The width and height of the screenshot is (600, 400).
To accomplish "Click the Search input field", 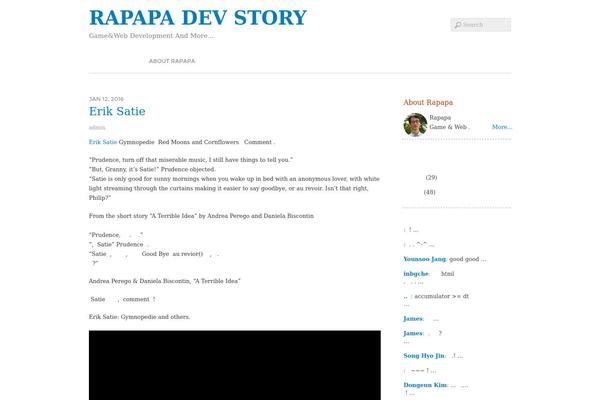I will [481, 25].
